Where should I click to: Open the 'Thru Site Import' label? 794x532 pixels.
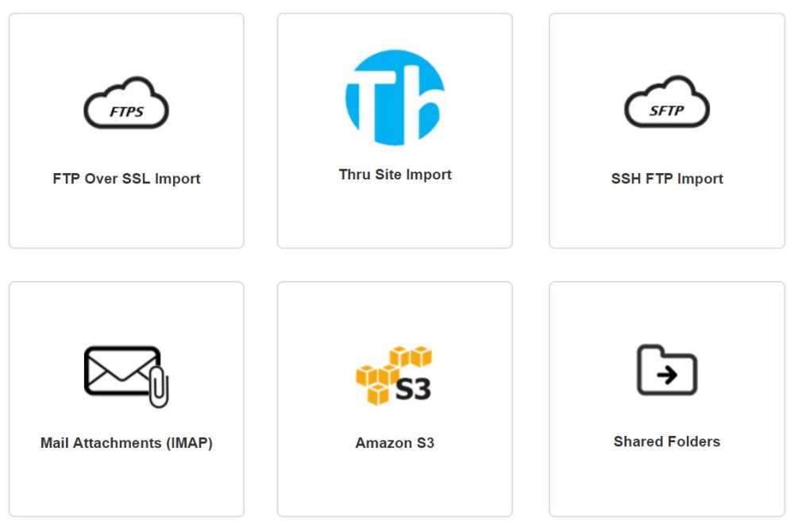(395, 175)
